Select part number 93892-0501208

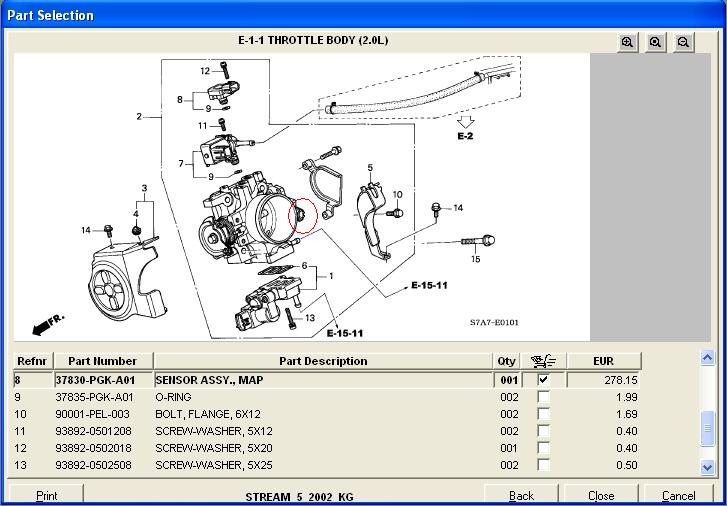coord(93,431)
